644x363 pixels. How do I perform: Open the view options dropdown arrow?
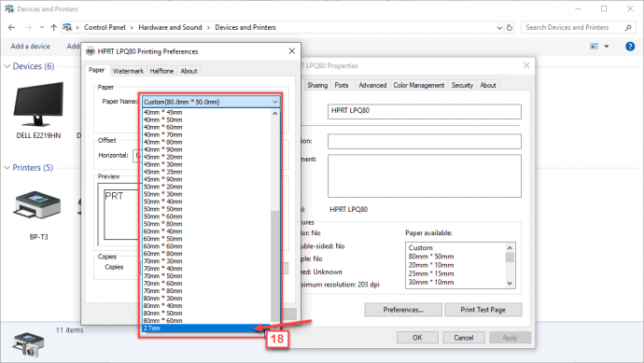607,47
